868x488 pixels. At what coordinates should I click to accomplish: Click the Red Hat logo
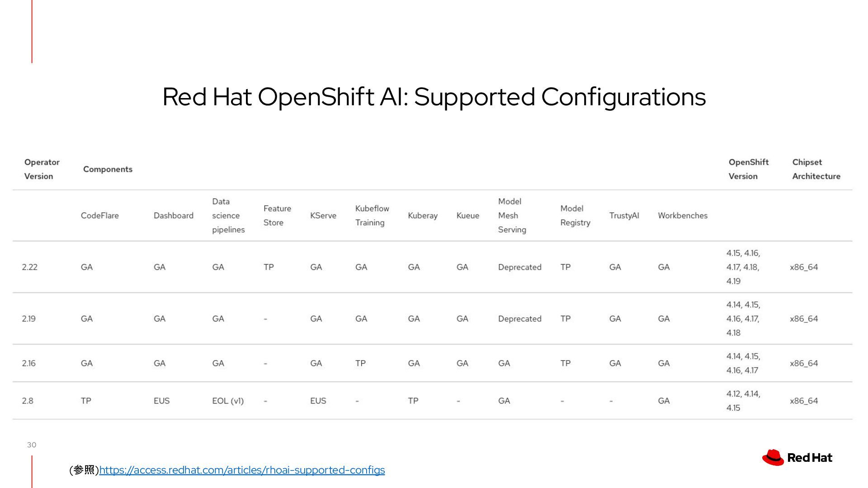(797, 458)
